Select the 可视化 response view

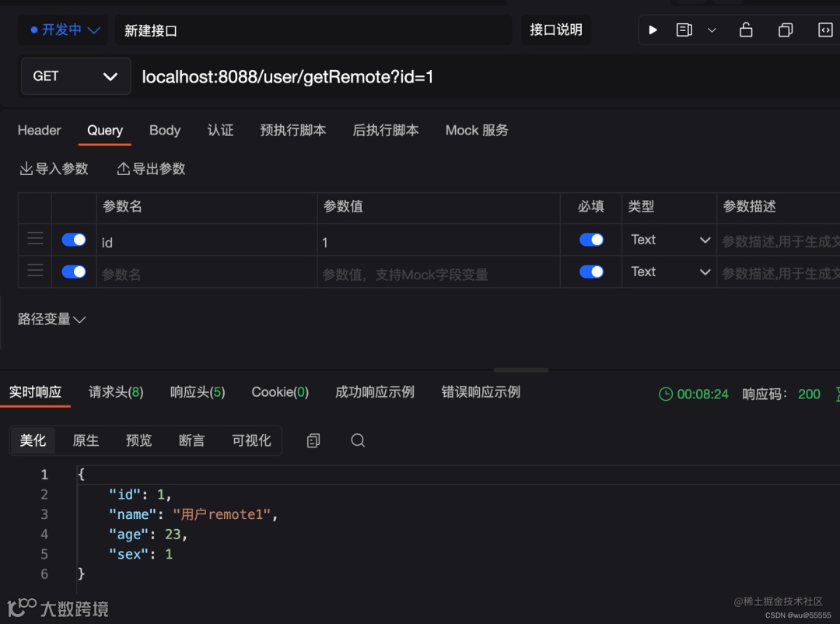(251, 440)
